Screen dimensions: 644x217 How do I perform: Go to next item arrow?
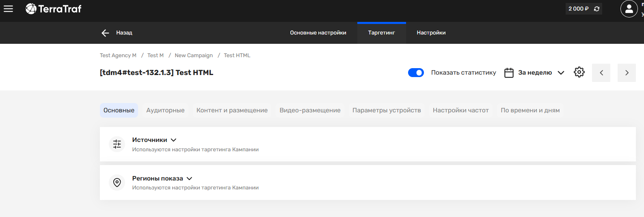coord(627,73)
